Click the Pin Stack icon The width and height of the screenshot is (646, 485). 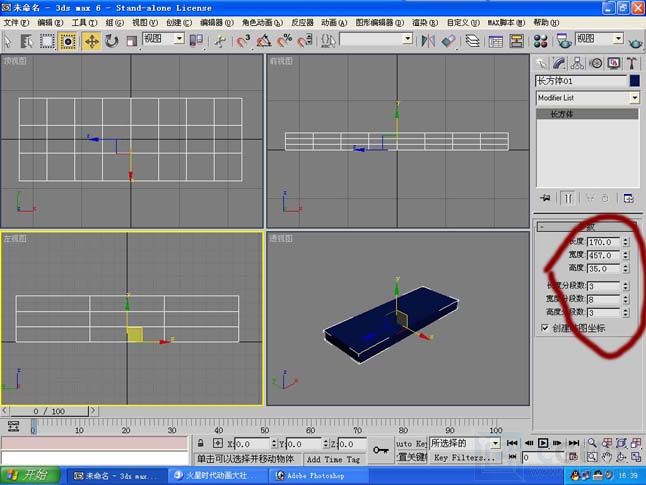click(545, 198)
